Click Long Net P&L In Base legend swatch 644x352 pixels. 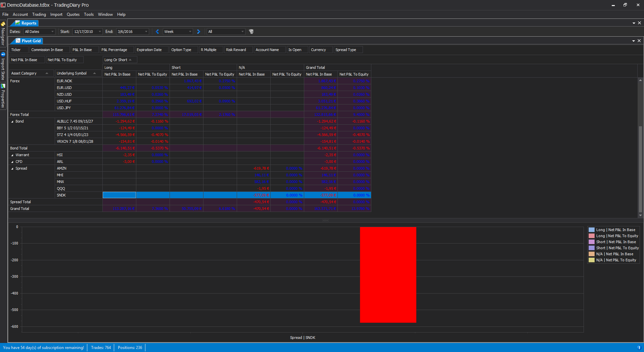tap(592, 230)
